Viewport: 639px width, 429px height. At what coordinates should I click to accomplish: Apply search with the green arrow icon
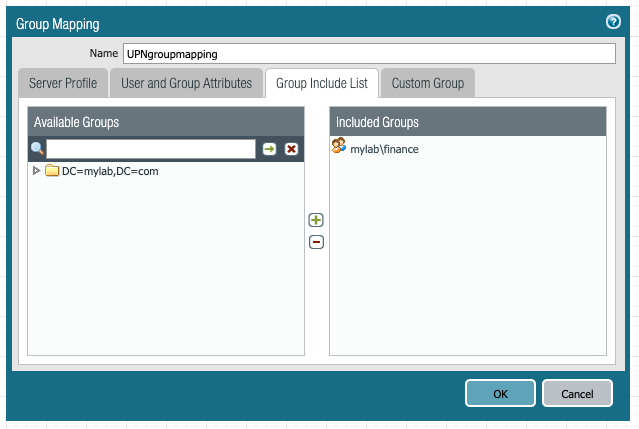click(269, 149)
